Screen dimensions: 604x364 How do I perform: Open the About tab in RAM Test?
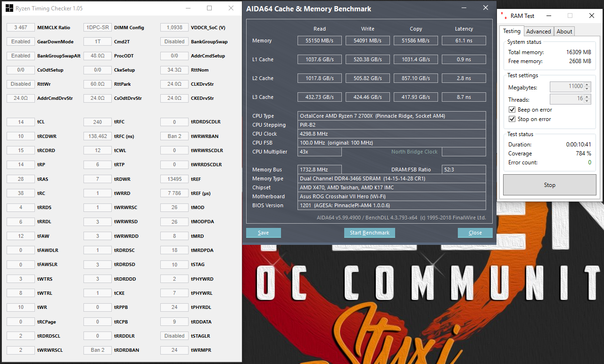564,32
